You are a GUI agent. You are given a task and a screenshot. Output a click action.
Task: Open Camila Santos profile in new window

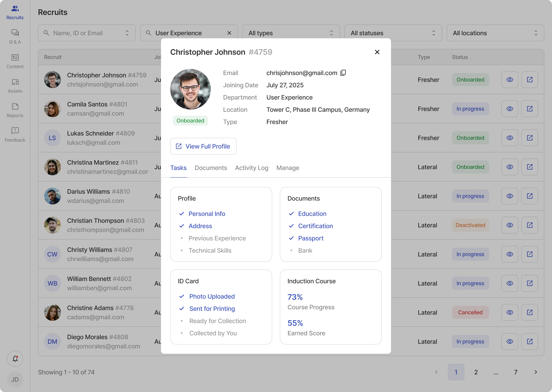[530, 109]
